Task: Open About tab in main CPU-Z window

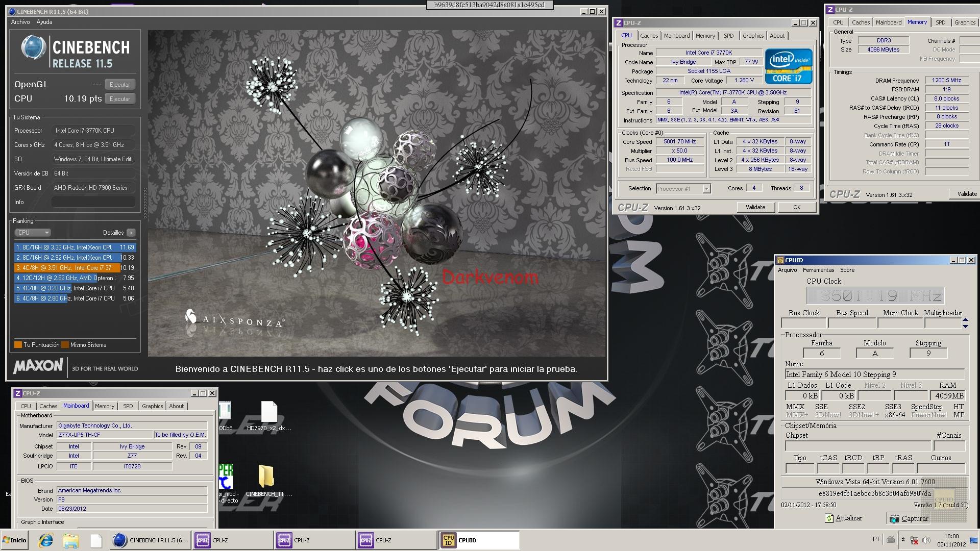Action: coord(777,36)
